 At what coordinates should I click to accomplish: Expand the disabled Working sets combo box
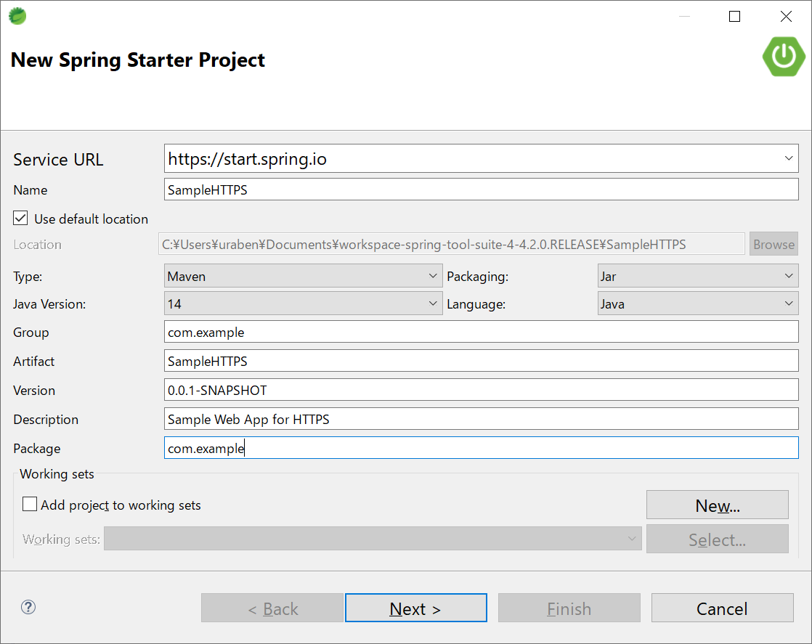pos(373,539)
